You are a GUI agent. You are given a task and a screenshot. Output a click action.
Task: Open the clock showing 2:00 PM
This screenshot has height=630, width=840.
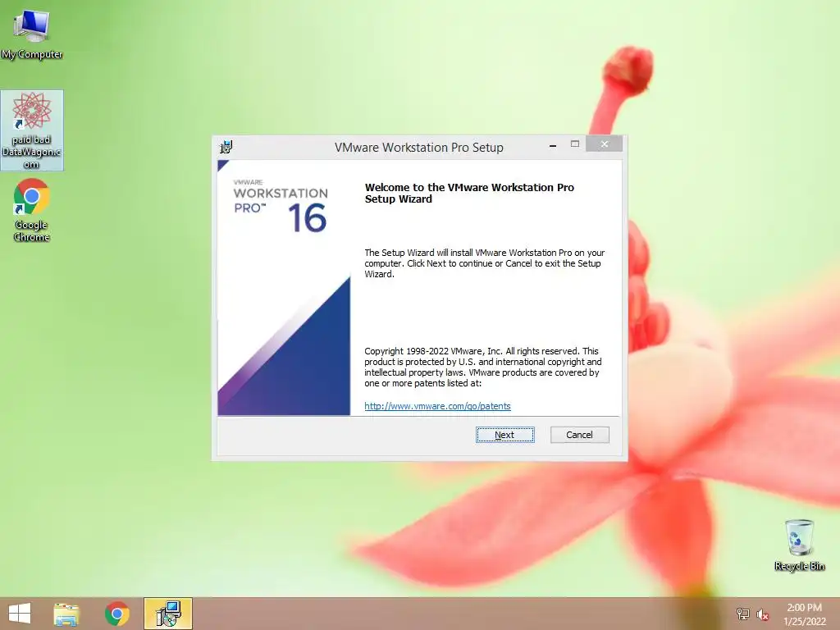click(804, 614)
